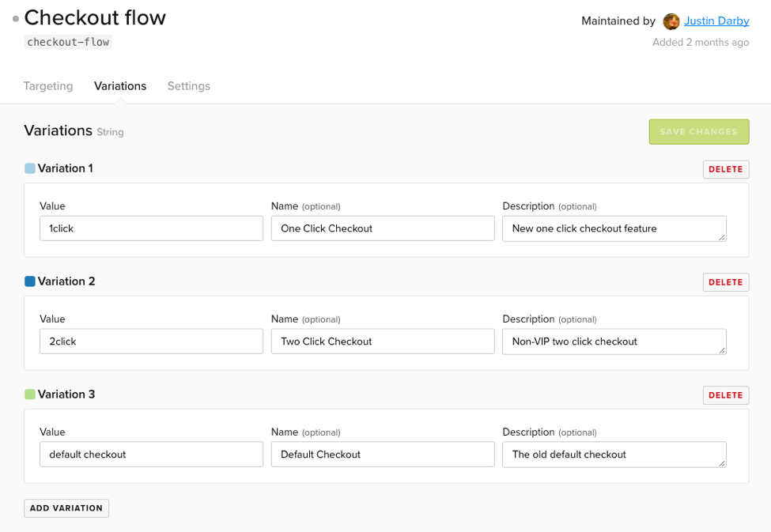Delete Variation 1

[x=725, y=168]
